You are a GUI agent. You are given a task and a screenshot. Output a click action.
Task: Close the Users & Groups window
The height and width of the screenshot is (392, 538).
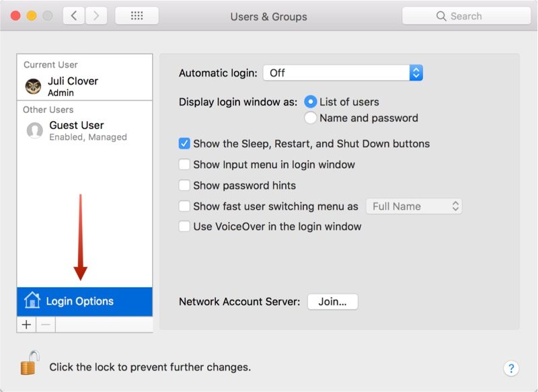click(15, 15)
